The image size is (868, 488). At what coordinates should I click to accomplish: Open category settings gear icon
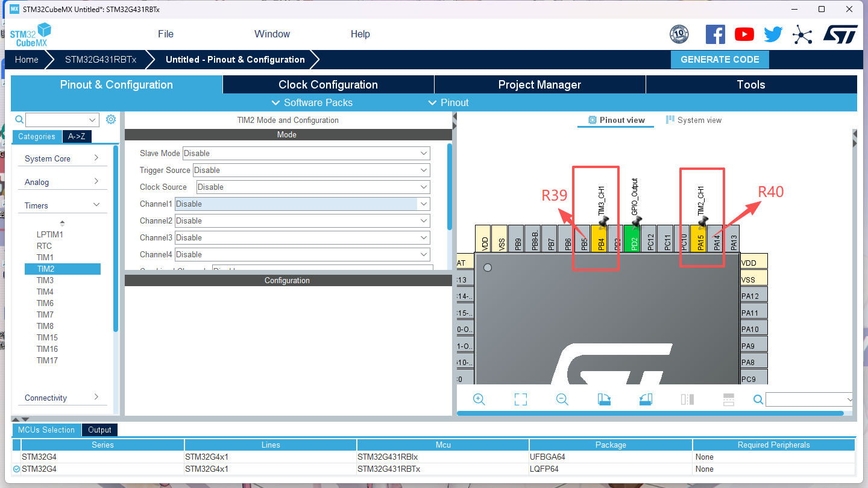111,119
